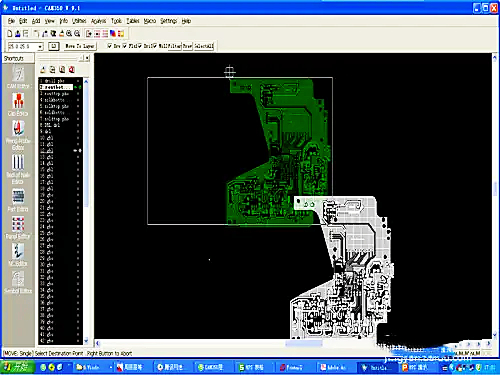
Task: Toggle the Drw filter checkbox
Action: pos(109,46)
